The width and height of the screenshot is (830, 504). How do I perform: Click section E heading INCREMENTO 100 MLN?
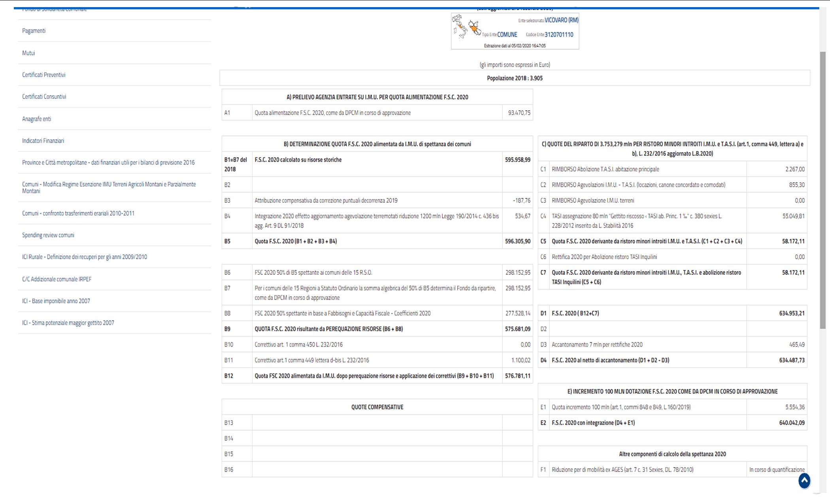point(672,391)
